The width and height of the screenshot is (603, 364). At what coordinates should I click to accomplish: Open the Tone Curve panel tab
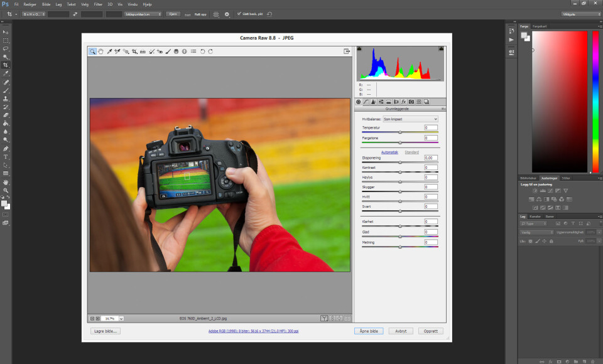point(366,102)
